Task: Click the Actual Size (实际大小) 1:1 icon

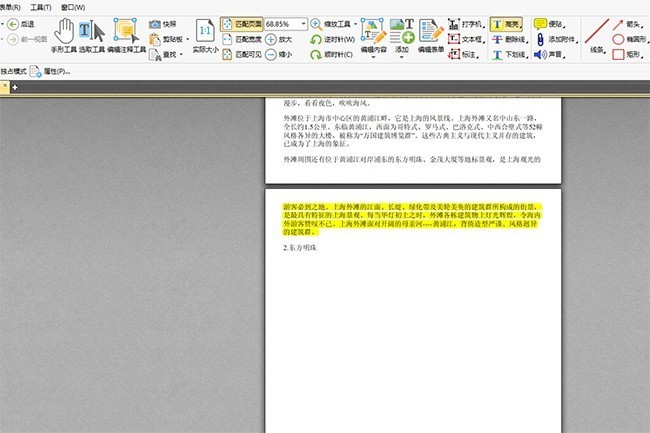Action: coord(205,36)
